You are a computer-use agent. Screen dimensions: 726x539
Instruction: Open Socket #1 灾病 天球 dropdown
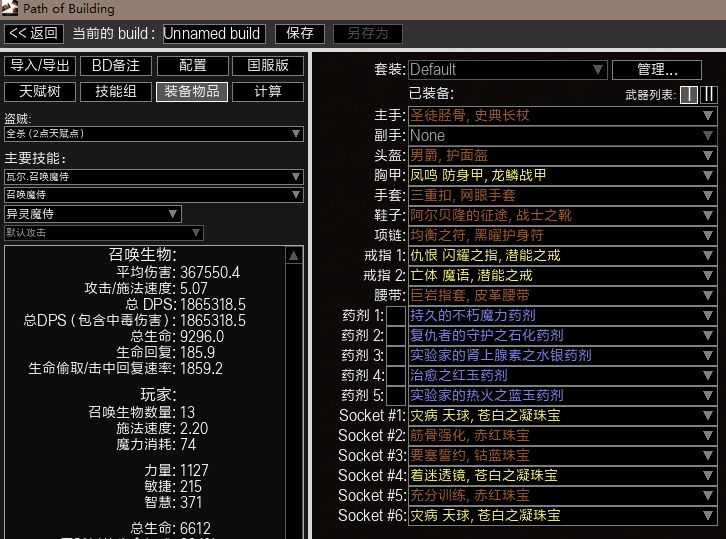point(563,415)
